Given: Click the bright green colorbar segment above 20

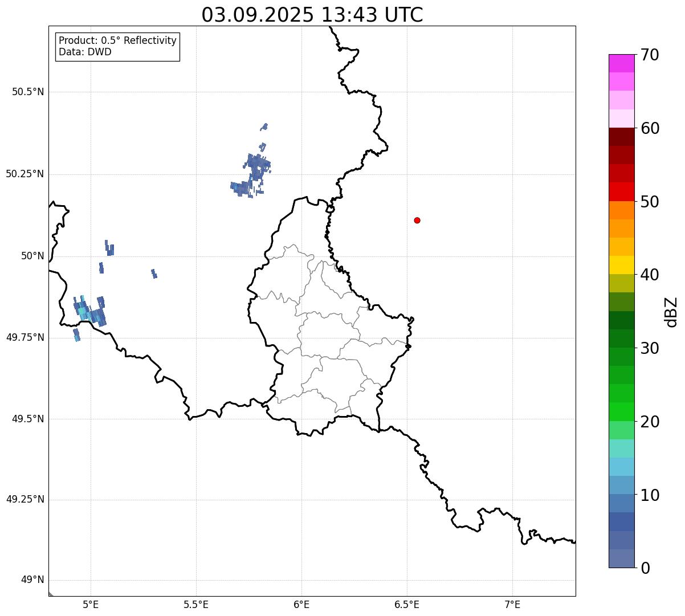Looking at the screenshot, I should [x=621, y=411].
